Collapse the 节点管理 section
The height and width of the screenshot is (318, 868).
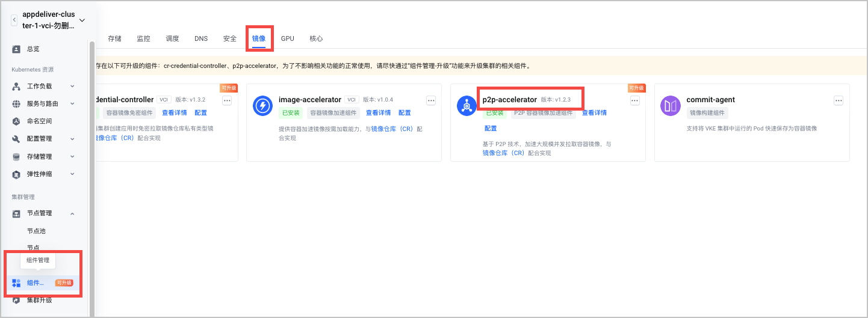72,213
